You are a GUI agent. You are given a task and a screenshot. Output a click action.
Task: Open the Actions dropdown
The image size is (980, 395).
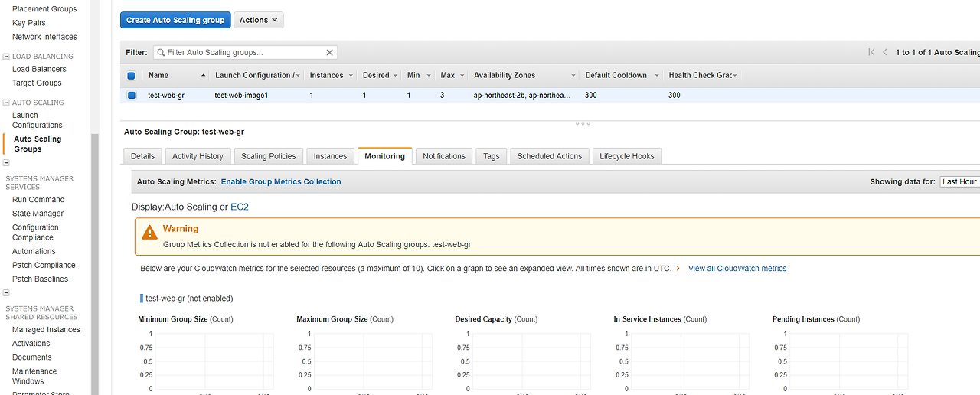259,20
